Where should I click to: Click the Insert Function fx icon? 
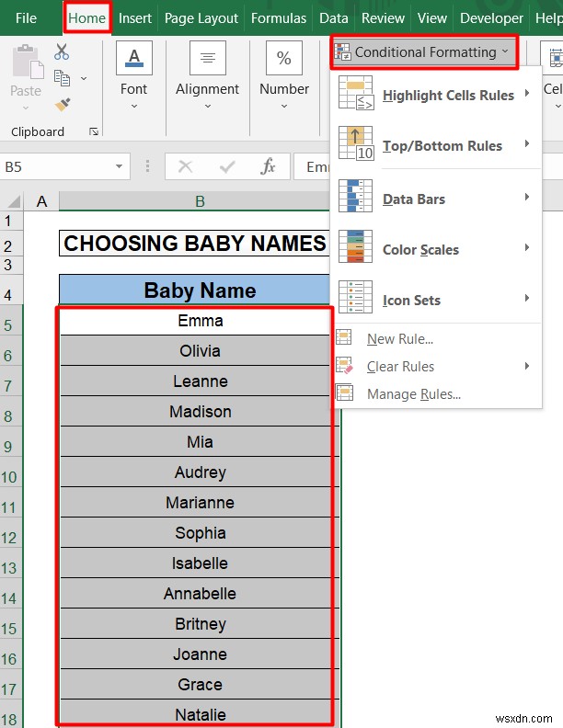click(x=268, y=166)
